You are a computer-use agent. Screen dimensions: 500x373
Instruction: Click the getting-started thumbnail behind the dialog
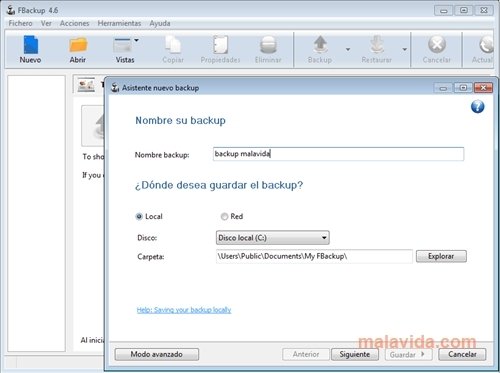86,85
